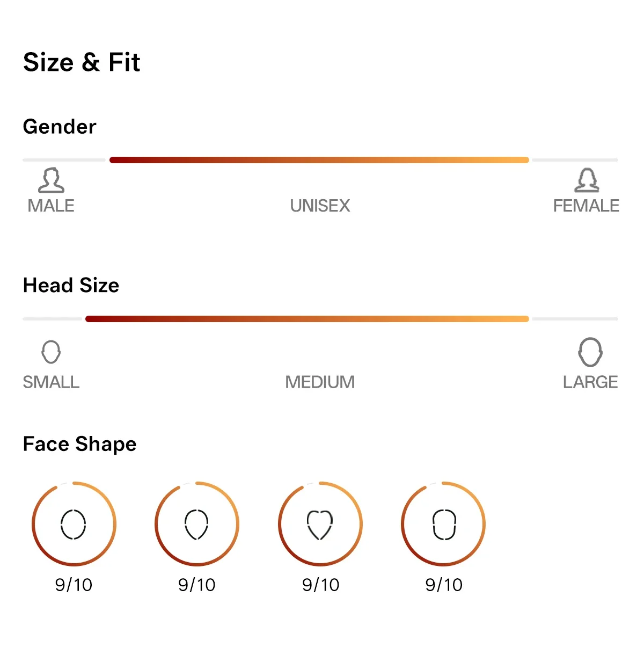Click the male silhouette icon
This screenshot has height=655, width=644.
pyautogui.click(x=51, y=180)
